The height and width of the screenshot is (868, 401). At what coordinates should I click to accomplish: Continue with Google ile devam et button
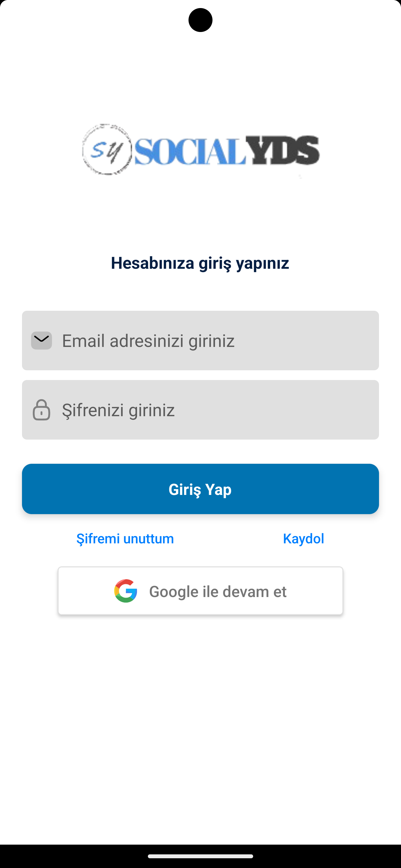point(200,591)
